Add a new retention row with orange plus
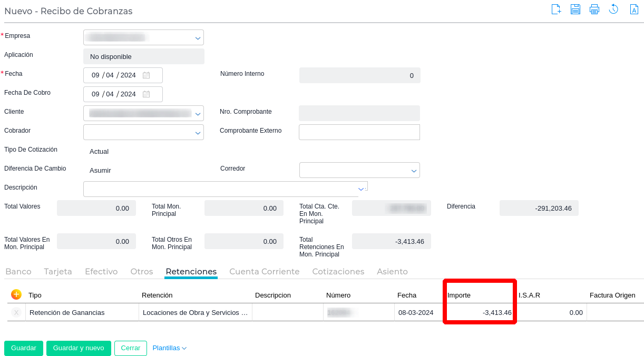The width and height of the screenshot is (644, 356). tap(16, 294)
